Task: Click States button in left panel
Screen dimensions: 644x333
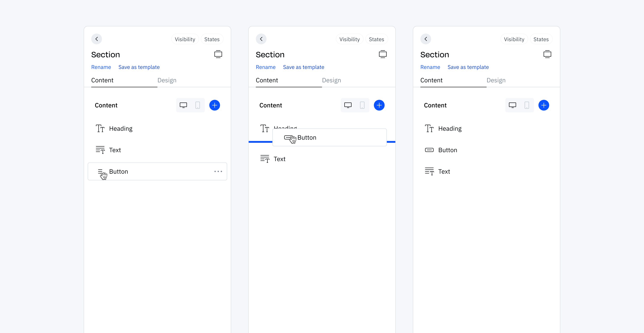Action: 212,39
